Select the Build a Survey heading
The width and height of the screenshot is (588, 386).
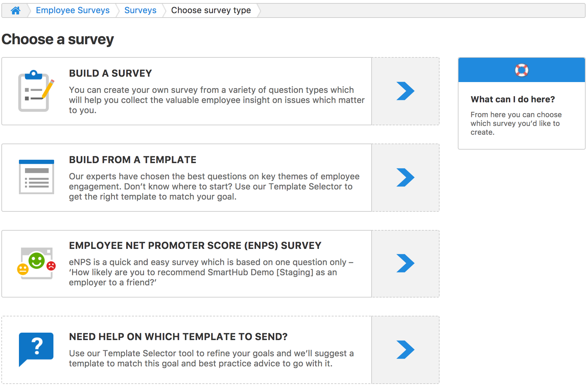click(x=111, y=73)
